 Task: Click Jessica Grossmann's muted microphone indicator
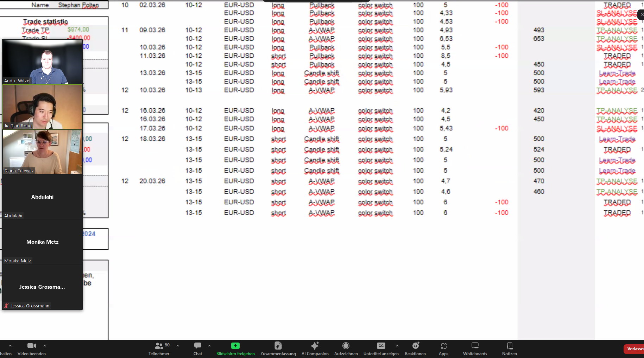6,305
